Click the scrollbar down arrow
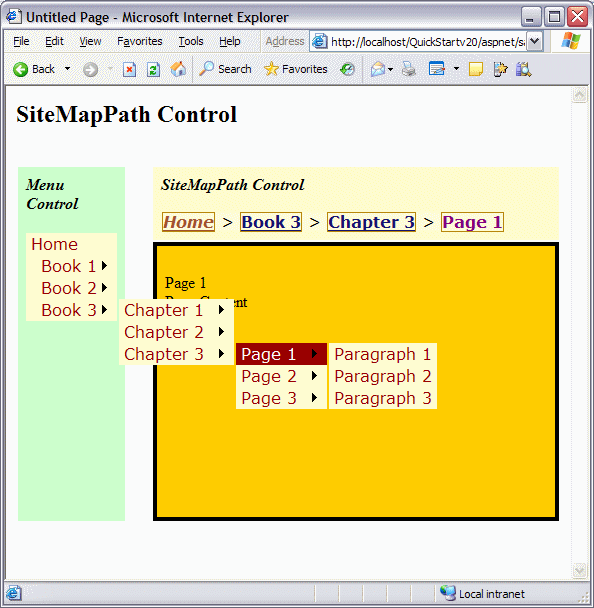 click(x=580, y=570)
